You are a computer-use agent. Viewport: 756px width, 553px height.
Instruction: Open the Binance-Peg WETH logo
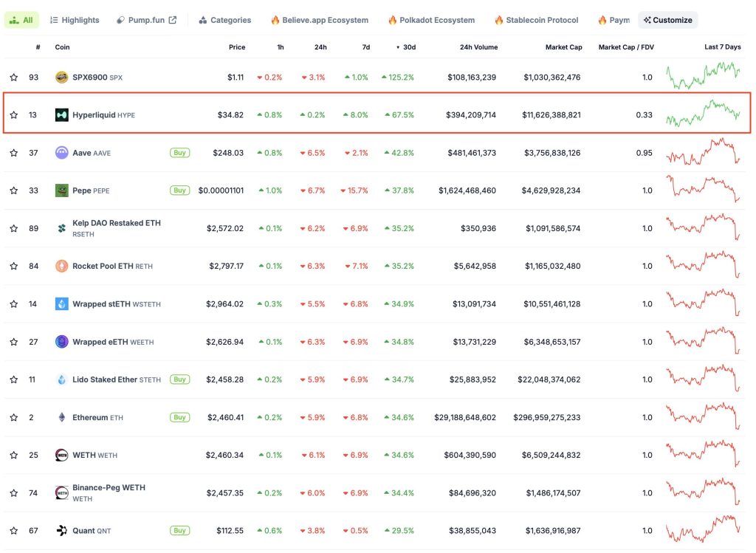[x=62, y=492]
